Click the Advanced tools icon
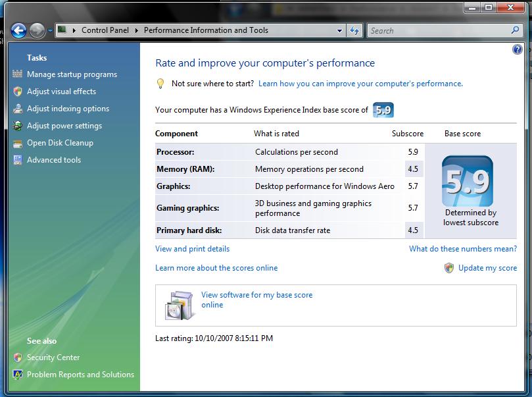Viewport: 532px width, 397px height. (x=17, y=160)
